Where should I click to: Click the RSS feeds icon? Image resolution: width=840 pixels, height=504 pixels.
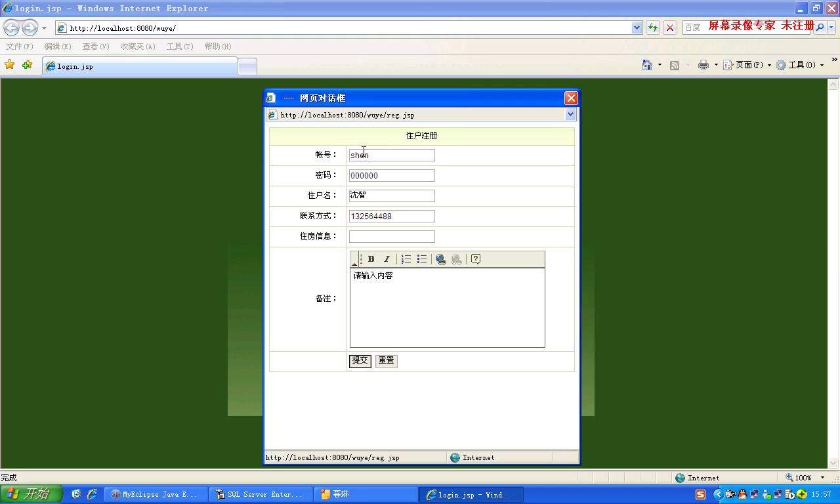pos(675,65)
